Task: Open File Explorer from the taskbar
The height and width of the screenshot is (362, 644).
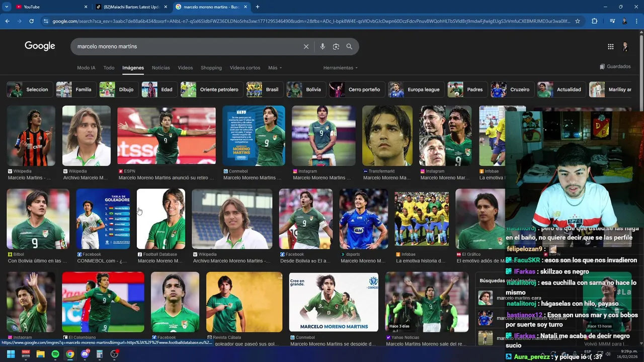Action: click(x=40, y=354)
